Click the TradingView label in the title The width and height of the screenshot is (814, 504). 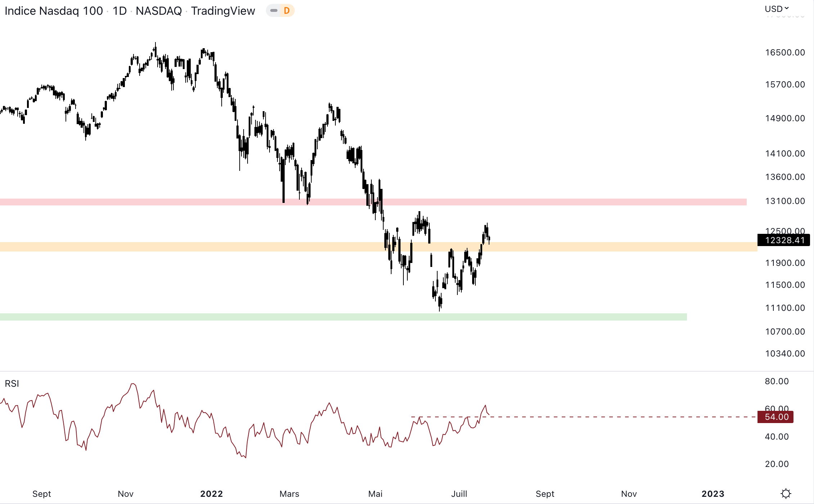223,11
